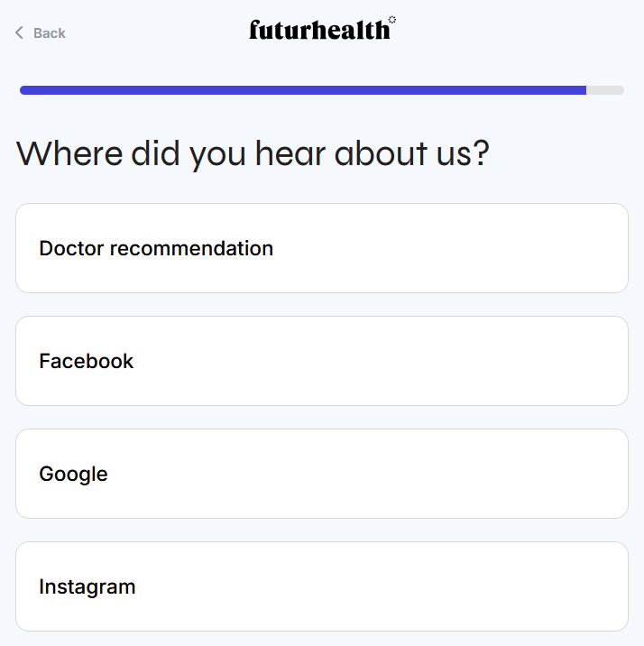Click the word "Facebook" in its card
Viewport: 644px width, 646px height.
click(x=86, y=361)
